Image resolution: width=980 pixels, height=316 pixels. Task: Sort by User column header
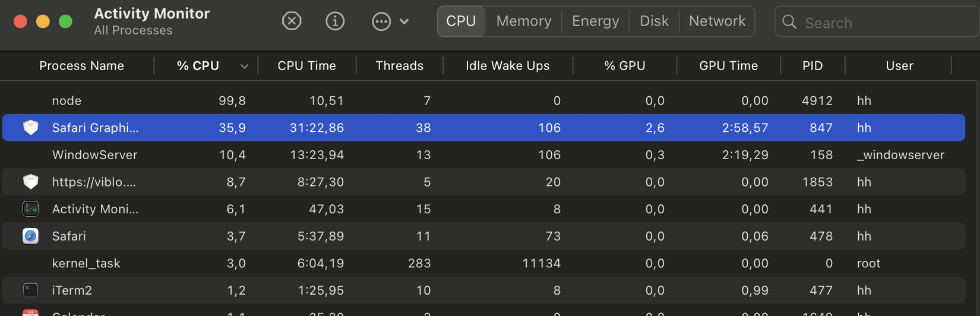coord(899,66)
